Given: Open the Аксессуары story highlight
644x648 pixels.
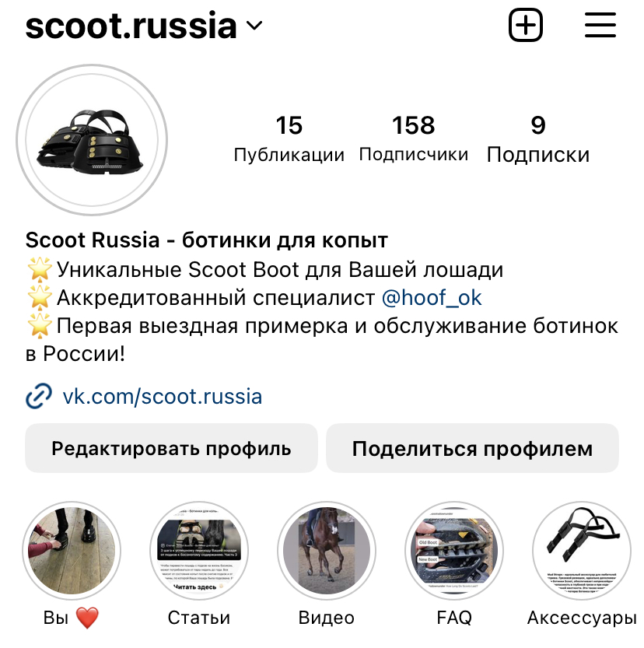Looking at the screenshot, I should [582, 551].
